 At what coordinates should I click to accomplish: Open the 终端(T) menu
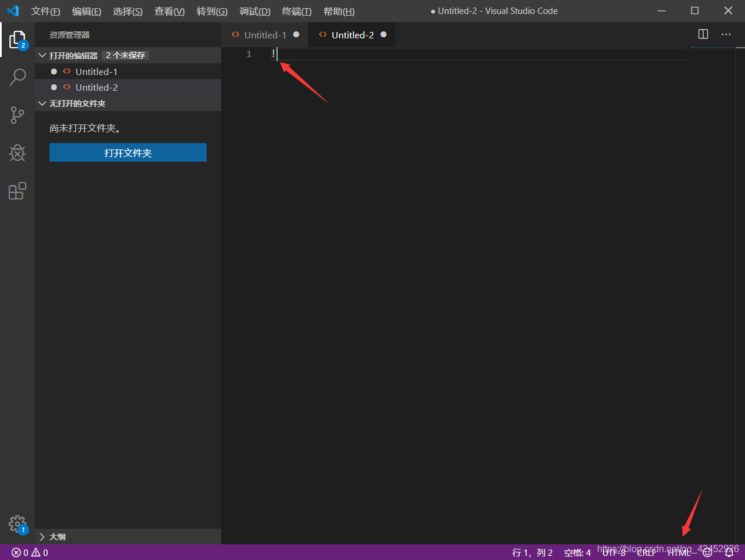point(297,12)
